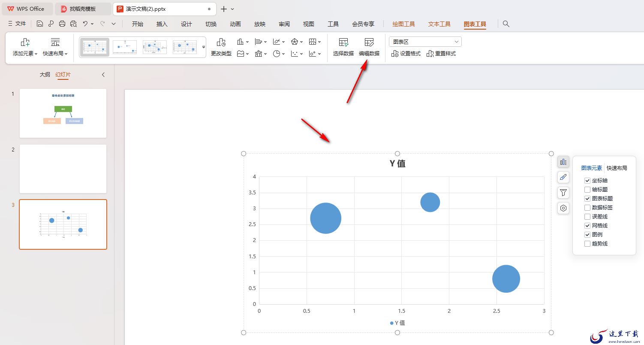Insert a radar chart icon

click(x=295, y=42)
